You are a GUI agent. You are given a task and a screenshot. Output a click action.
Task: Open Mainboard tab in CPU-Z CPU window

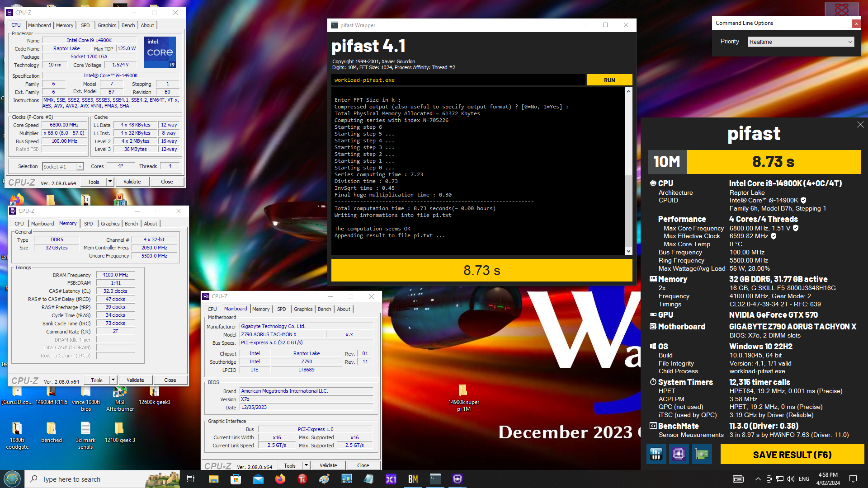[x=39, y=25]
